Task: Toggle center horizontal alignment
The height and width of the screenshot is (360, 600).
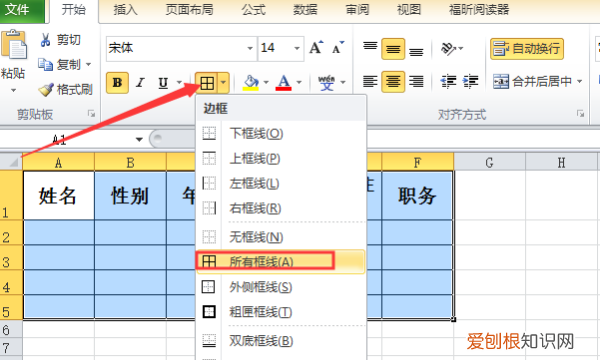Action: coord(393,81)
